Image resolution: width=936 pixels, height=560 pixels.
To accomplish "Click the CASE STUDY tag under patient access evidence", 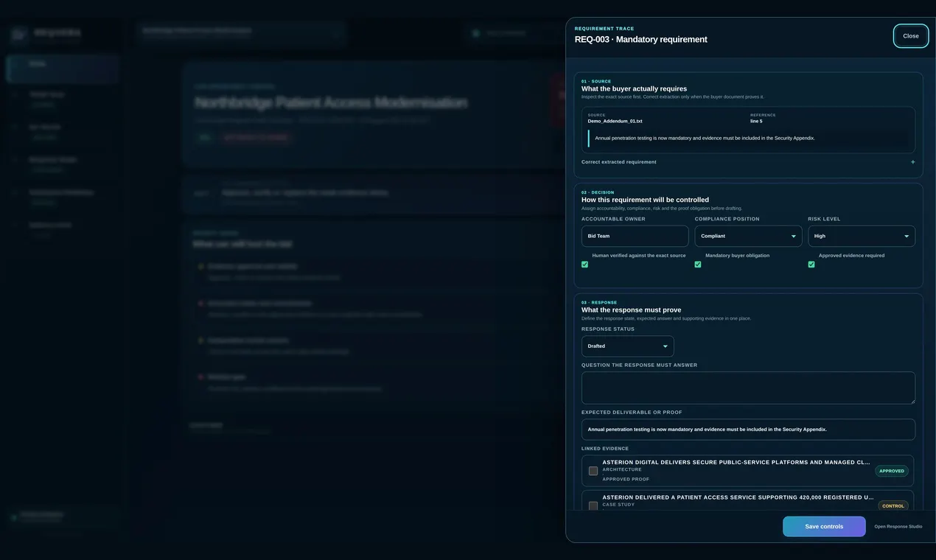I will click(618, 505).
